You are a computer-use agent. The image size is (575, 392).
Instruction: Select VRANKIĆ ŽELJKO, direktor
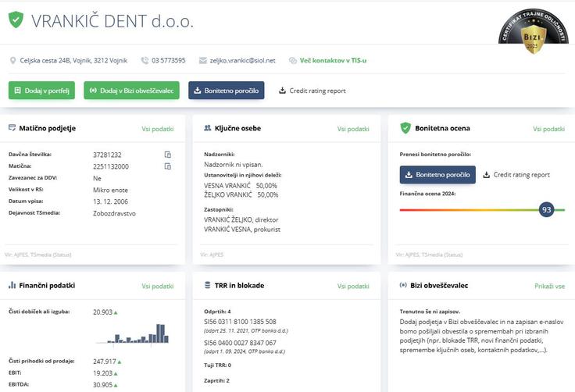[x=241, y=219]
